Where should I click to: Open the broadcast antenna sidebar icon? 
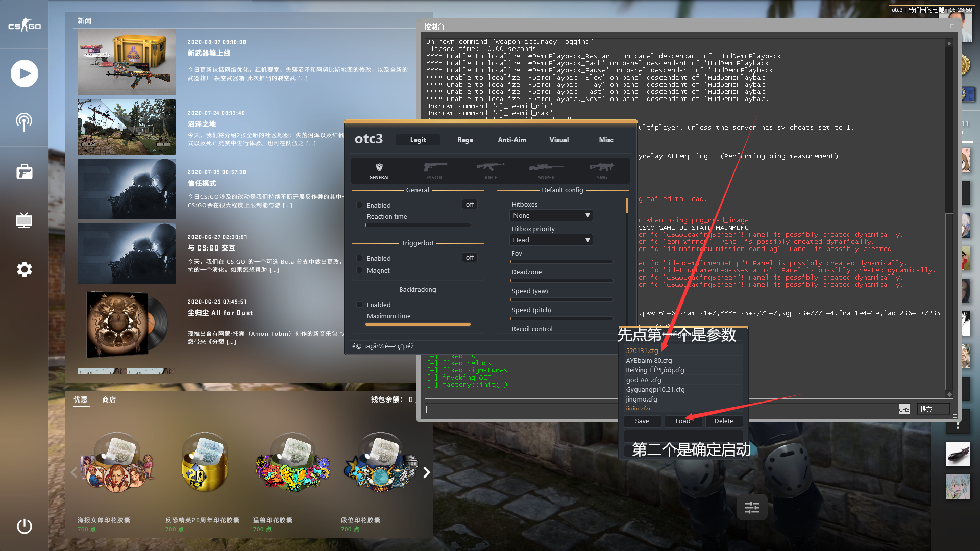tap(24, 122)
